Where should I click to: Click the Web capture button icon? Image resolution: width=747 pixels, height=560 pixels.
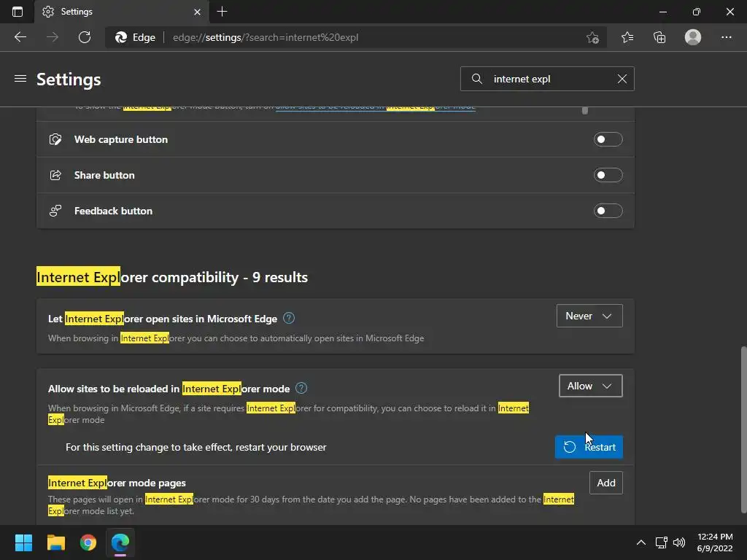click(55, 139)
